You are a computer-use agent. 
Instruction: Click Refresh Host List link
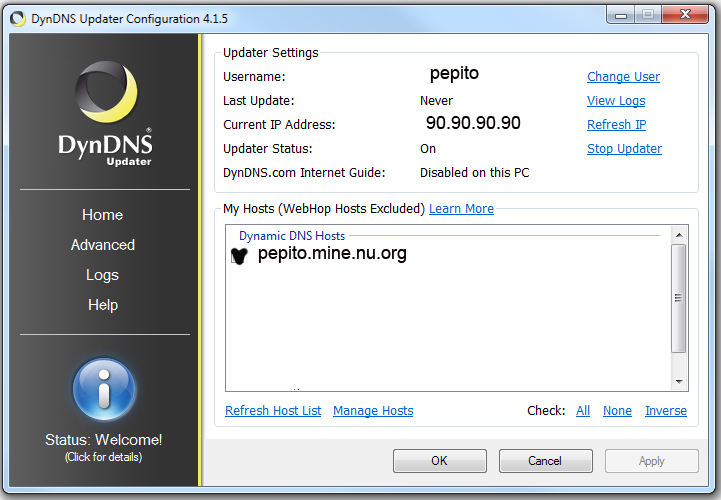pyautogui.click(x=273, y=410)
